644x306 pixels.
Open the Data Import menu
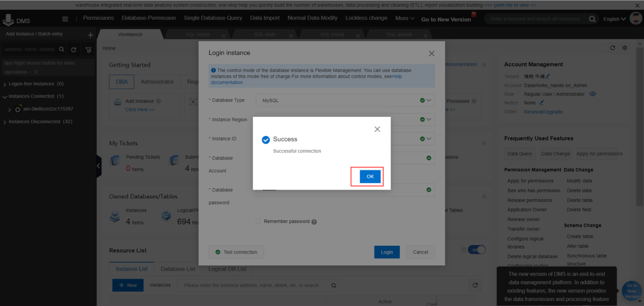coord(265,18)
